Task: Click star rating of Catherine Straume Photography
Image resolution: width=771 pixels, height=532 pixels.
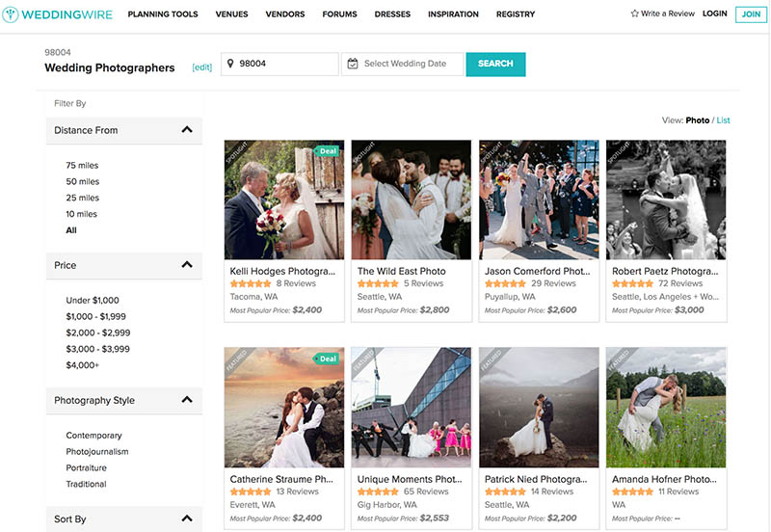Action: [251, 492]
